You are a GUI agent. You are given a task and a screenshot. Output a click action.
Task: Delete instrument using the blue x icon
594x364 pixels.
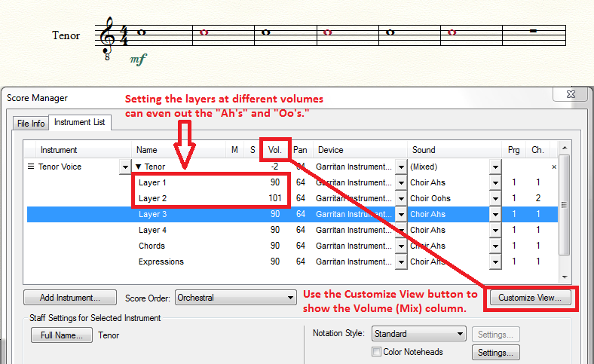[554, 167]
